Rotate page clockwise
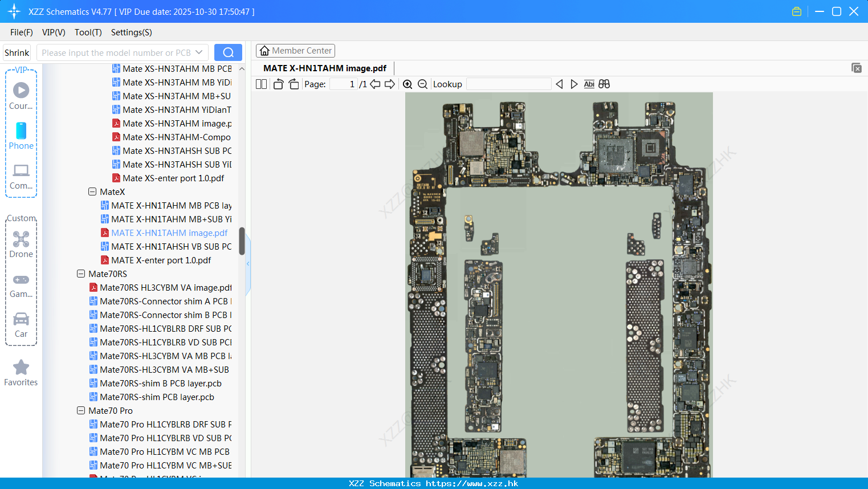The height and width of the screenshot is (489, 868). [x=294, y=84]
